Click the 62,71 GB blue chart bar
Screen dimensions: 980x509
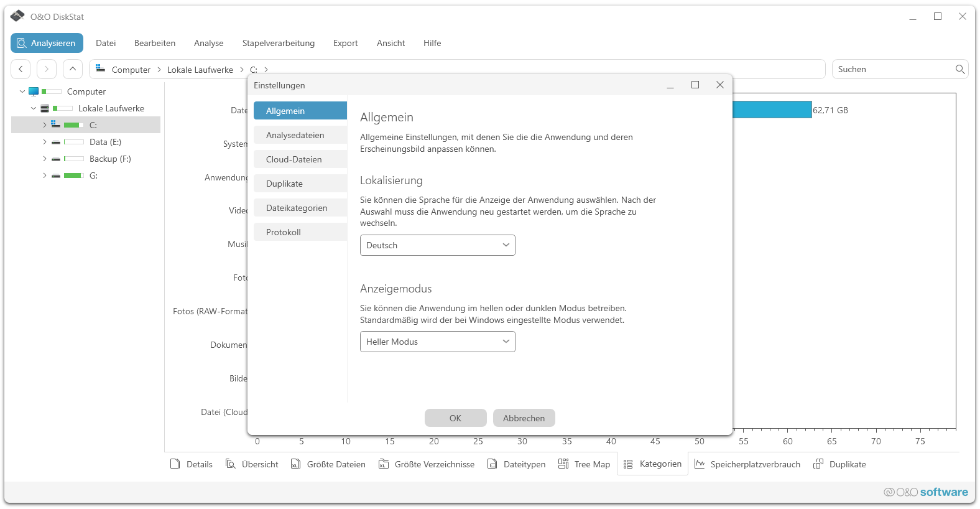tap(772, 110)
